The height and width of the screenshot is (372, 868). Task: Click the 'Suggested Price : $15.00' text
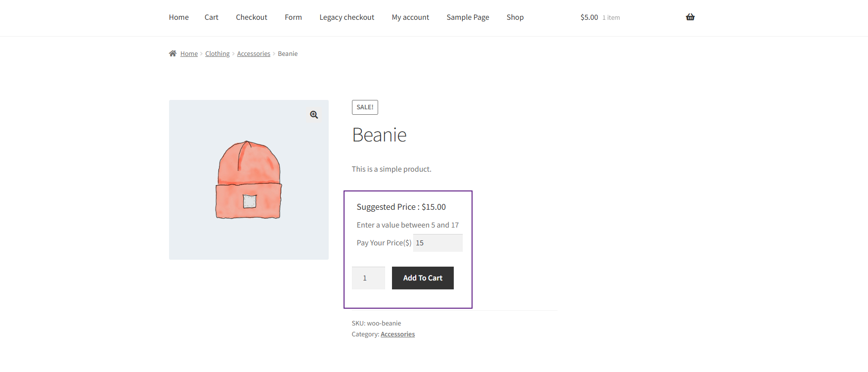(401, 207)
